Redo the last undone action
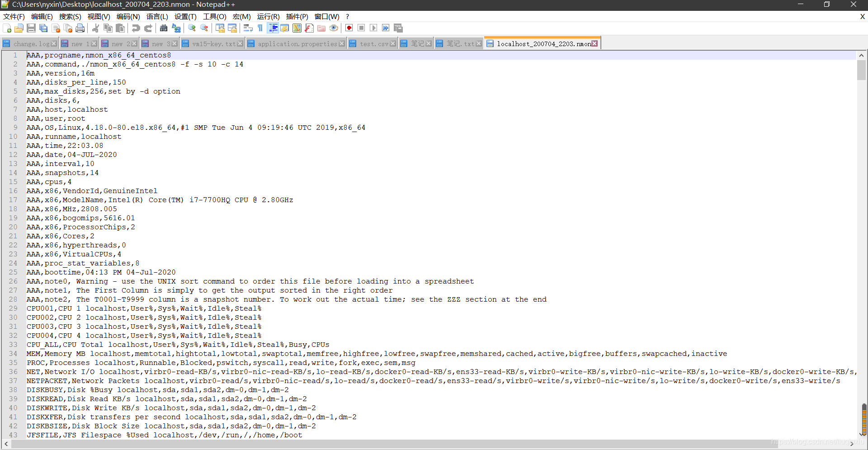The width and height of the screenshot is (868, 450). coord(148,28)
